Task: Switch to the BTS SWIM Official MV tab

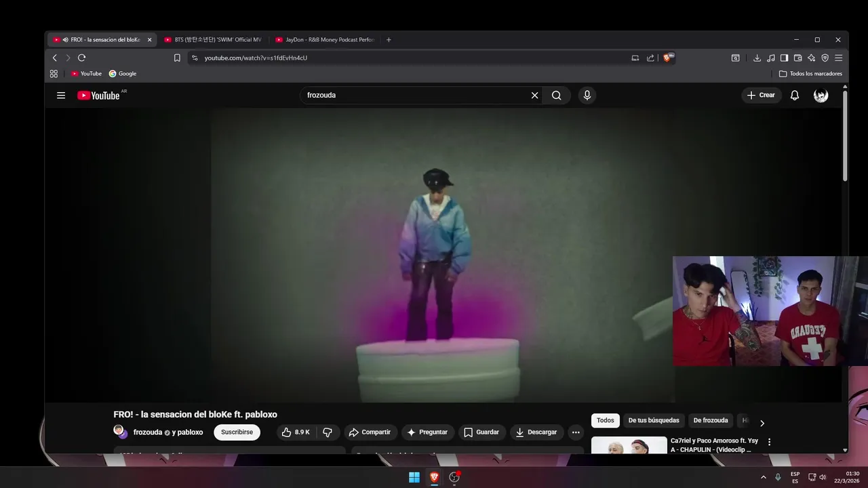Action: click(213, 40)
